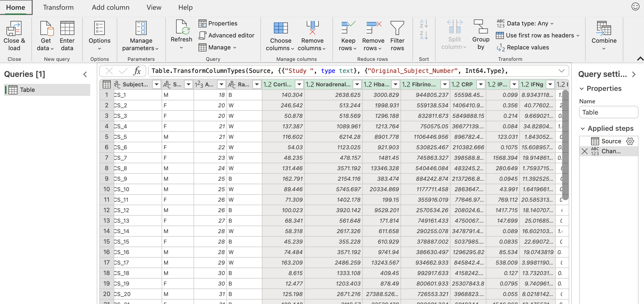Click the smiley feedback icon
The image size is (644, 304).
coord(635,6)
